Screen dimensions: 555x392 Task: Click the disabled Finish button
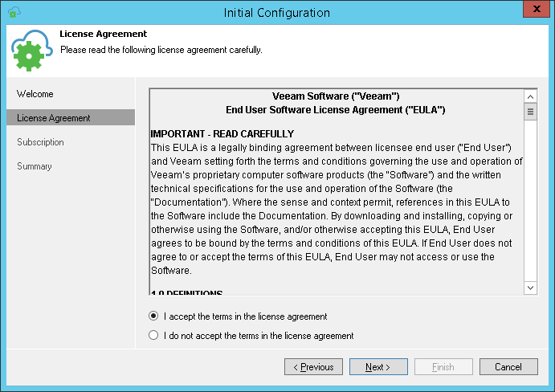pyautogui.click(x=443, y=367)
